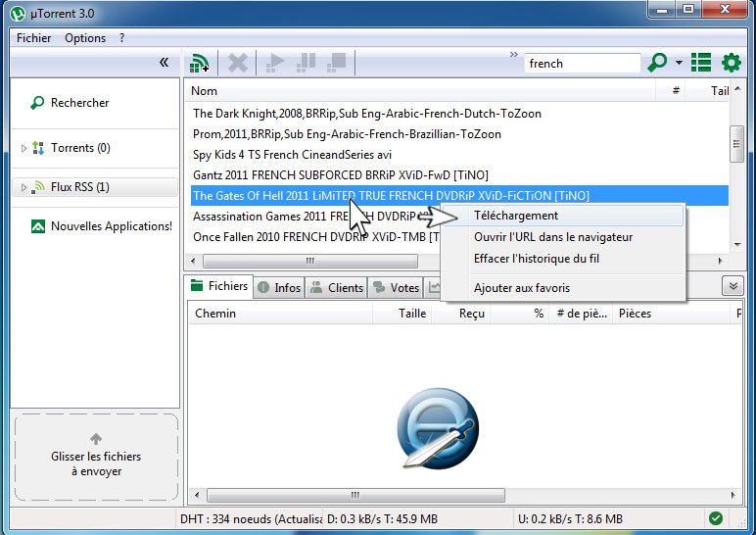Click the Add RSS feed toolbar icon
Image resolution: width=756 pixels, height=535 pixels.
pos(199,63)
